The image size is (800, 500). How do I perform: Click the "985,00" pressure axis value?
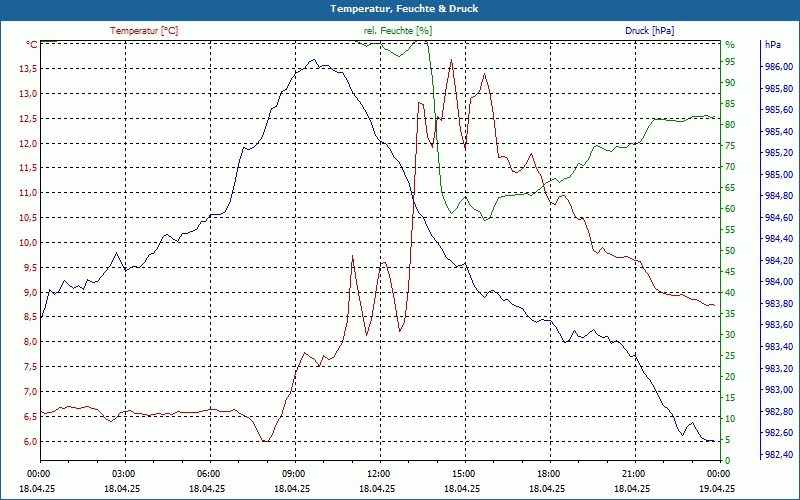(779, 174)
